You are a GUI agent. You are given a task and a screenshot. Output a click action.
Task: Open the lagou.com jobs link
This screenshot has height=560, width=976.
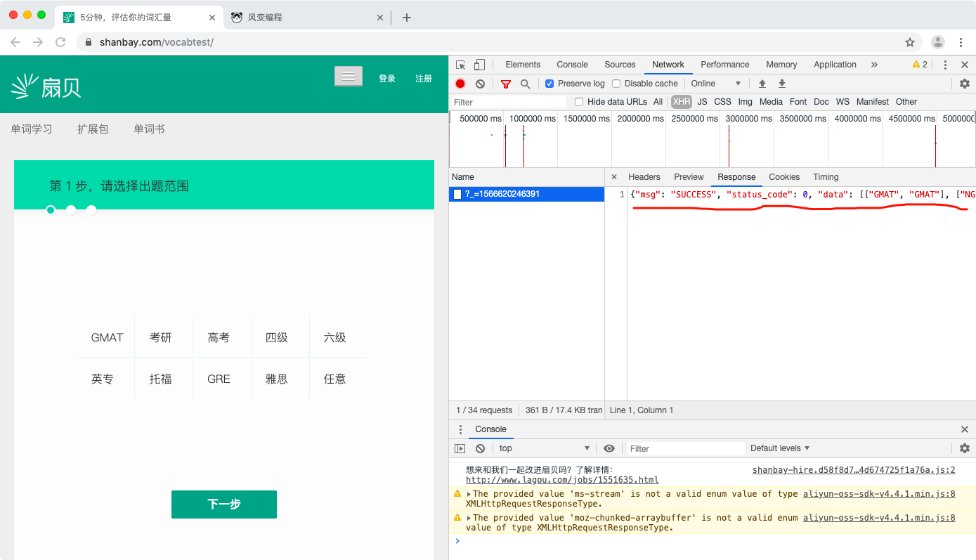[x=562, y=480]
